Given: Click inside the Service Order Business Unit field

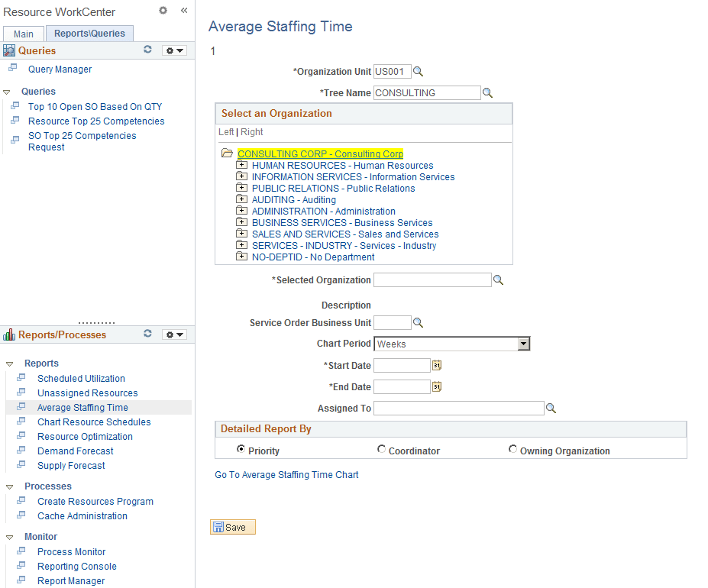Looking at the screenshot, I should (x=392, y=321).
